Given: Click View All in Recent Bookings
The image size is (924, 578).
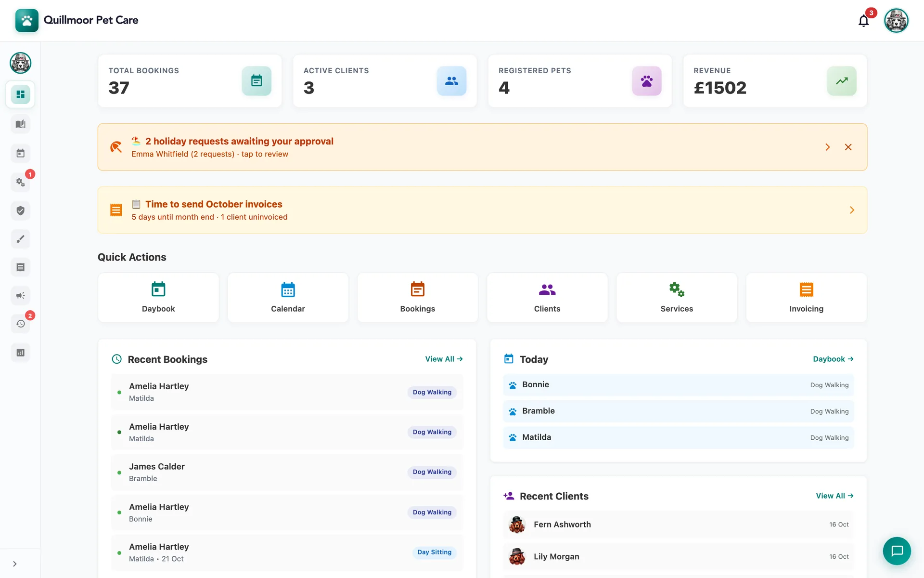Looking at the screenshot, I should (444, 359).
